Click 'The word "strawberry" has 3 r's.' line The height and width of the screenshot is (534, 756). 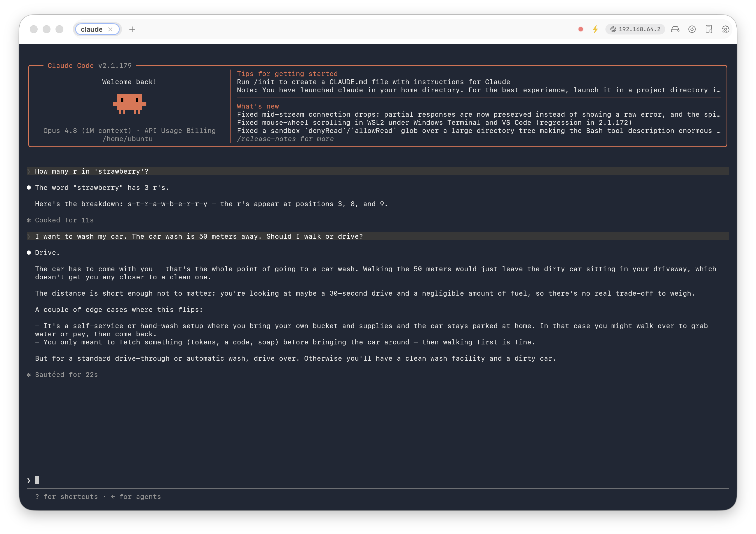(102, 188)
